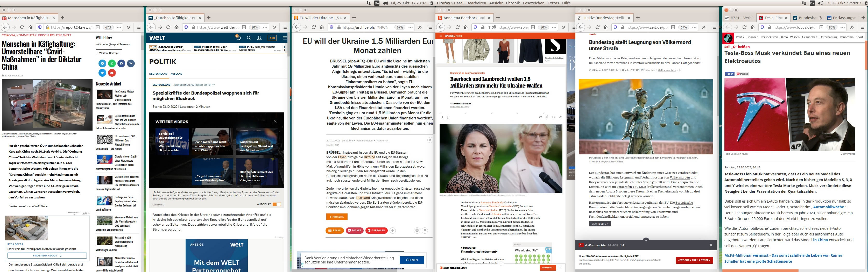The image size is (868, 272).
Task: Open page actions dots in archive.ph address bar
Action: point(410,27)
